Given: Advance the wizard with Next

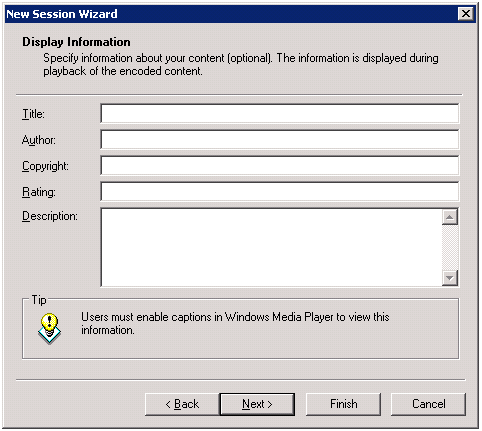Looking at the screenshot, I should [x=257, y=404].
